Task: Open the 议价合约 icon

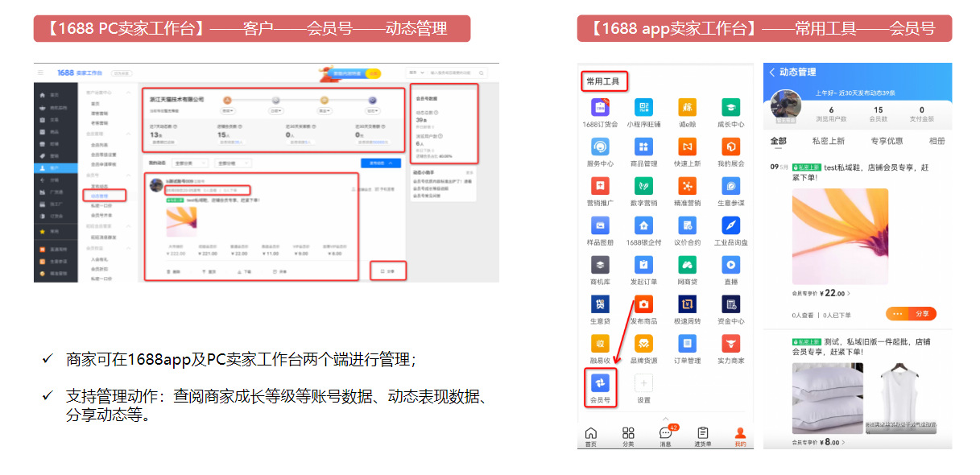Action: coord(687,225)
